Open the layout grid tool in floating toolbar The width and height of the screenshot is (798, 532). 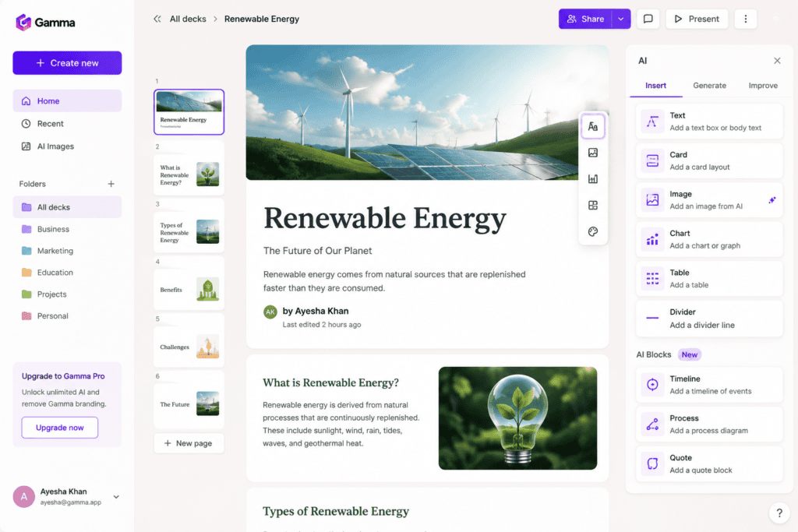point(593,206)
